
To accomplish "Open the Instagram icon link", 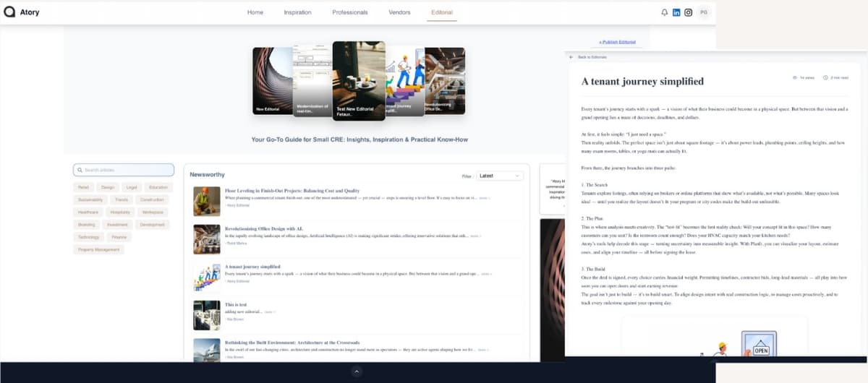I will (x=688, y=12).
